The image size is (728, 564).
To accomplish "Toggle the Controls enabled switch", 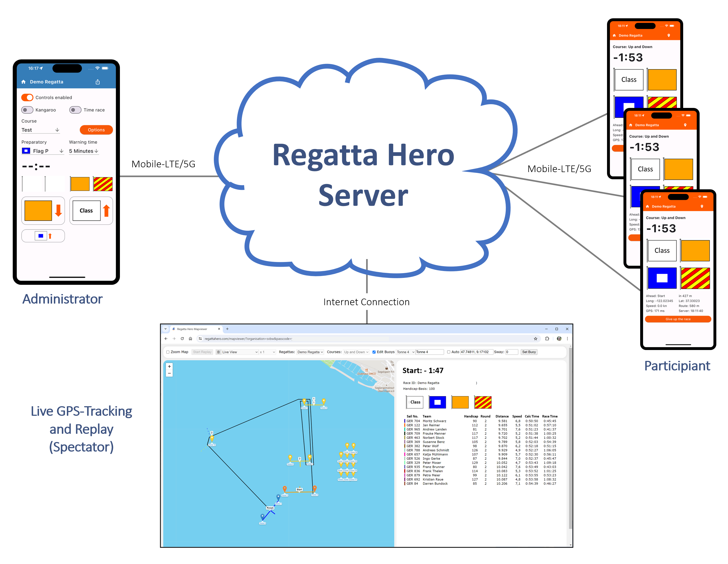I will 27,97.
